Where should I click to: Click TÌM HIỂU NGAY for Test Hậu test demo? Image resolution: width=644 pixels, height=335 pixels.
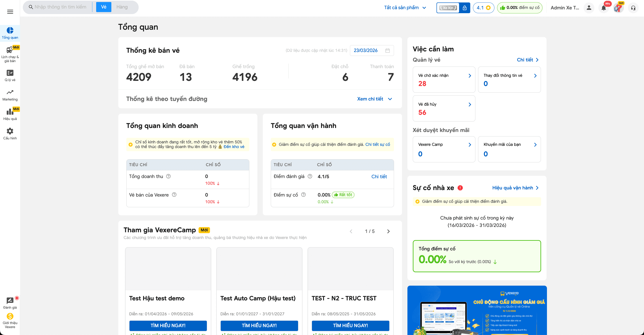168,326
